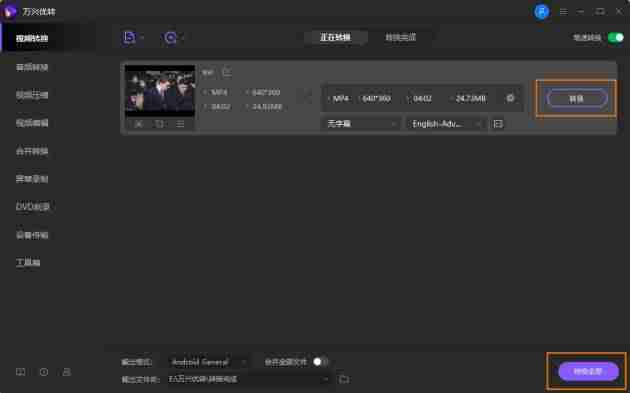
Task: Select 屏幕录制 in the sidebar
Action: (x=32, y=179)
